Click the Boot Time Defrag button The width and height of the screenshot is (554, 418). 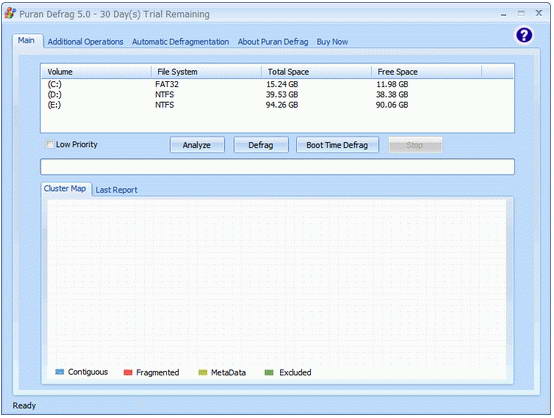coord(337,145)
